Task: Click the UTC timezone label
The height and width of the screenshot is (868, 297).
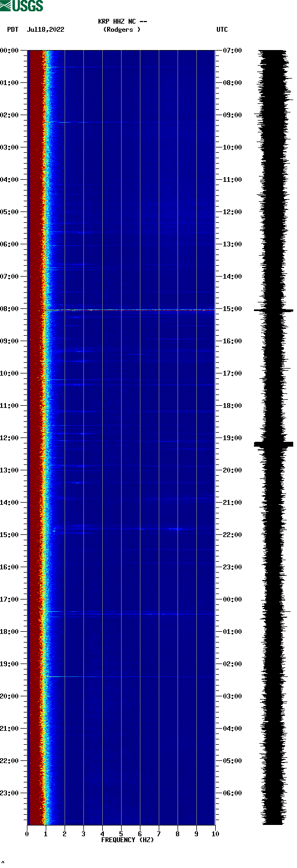Action: (222, 30)
